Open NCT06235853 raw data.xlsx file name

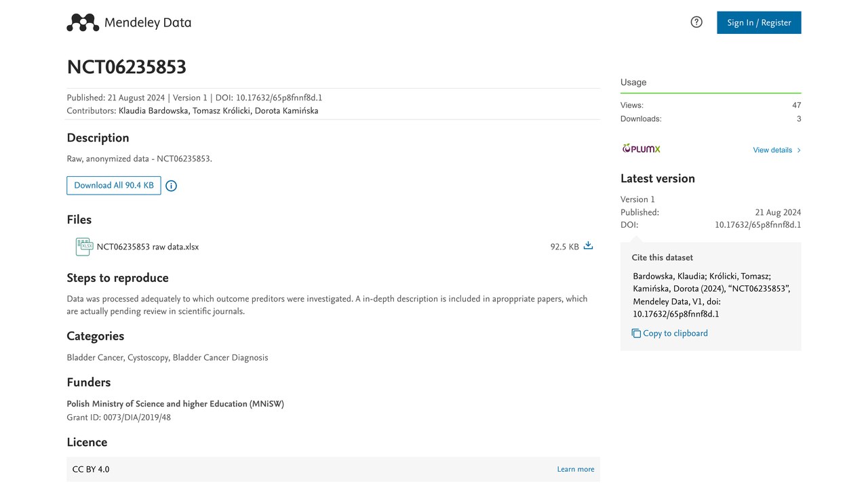click(148, 247)
